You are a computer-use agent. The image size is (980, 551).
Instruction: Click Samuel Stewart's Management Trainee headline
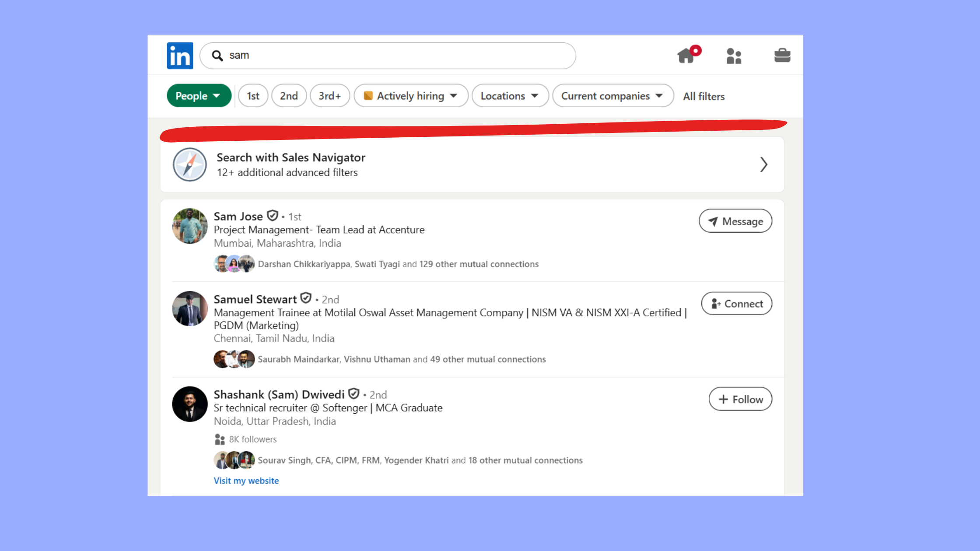pyautogui.click(x=451, y=319)
